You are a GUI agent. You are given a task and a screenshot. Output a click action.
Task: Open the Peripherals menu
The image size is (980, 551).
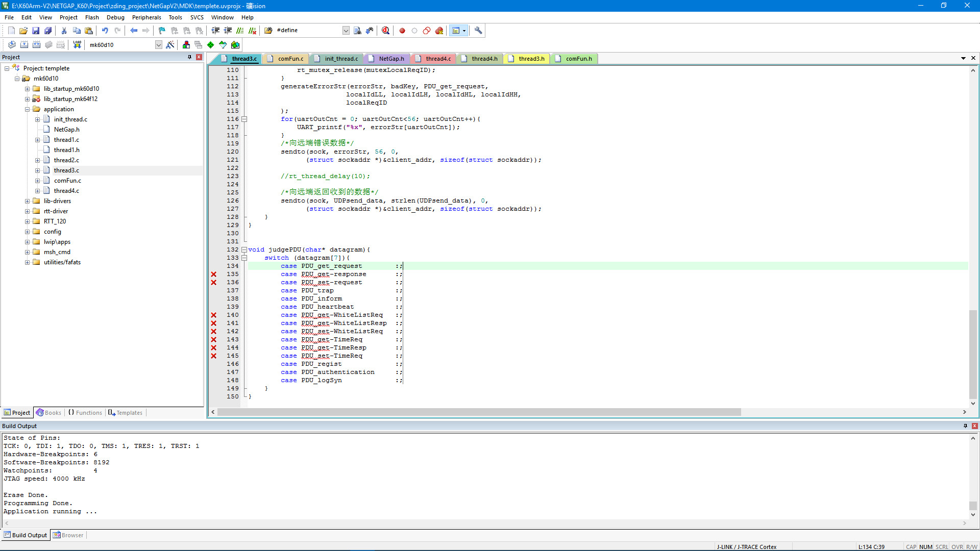(x=146, y=17)
